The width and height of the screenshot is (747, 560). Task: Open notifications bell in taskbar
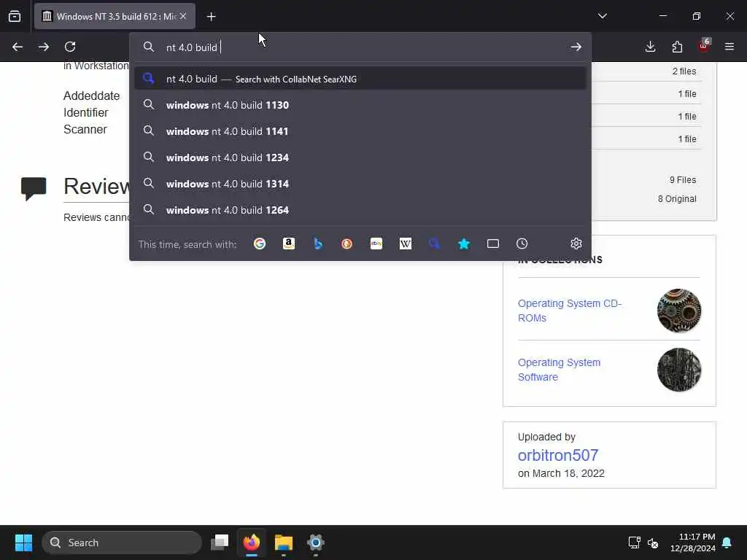tap(727, 542)
